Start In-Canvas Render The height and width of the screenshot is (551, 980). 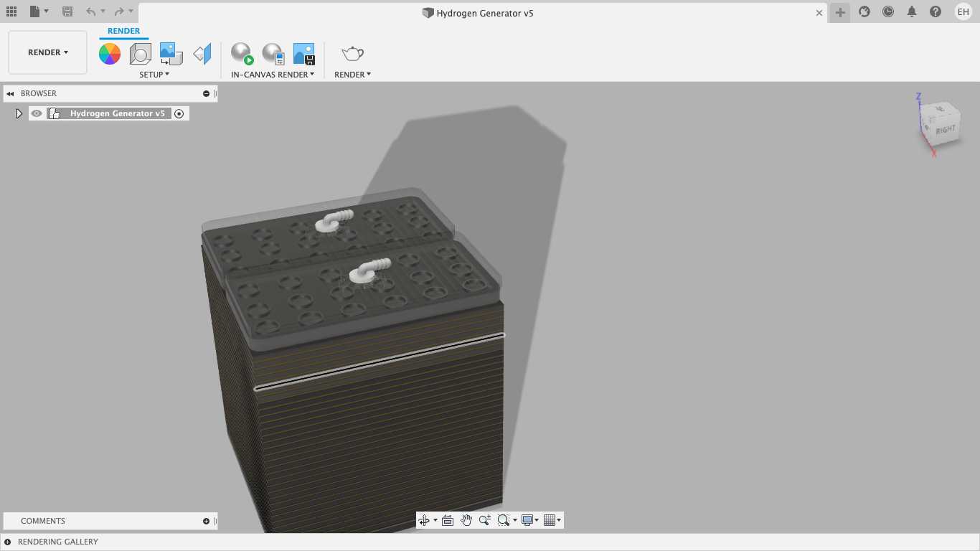[x=242, y=54]
